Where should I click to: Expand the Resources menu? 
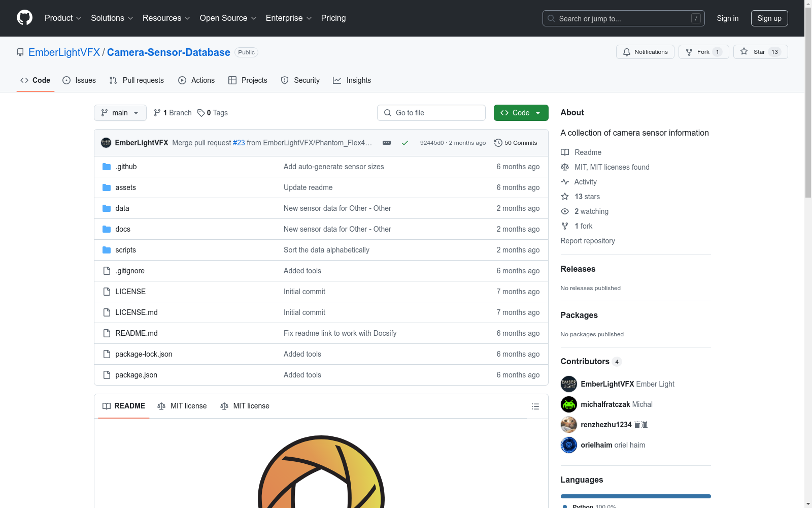(x=166, y=18)
